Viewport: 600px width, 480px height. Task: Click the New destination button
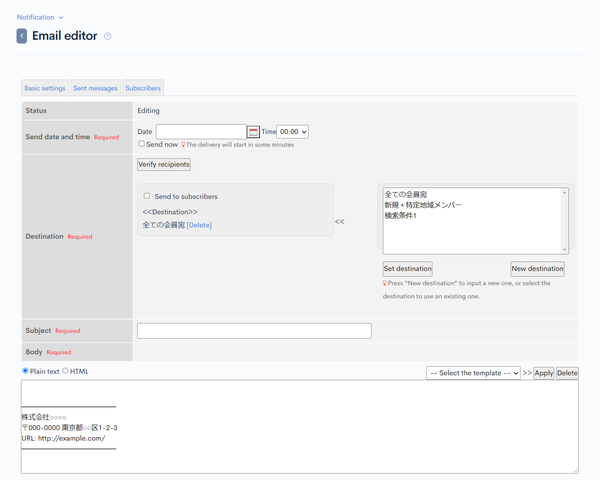tap(537, 269)
